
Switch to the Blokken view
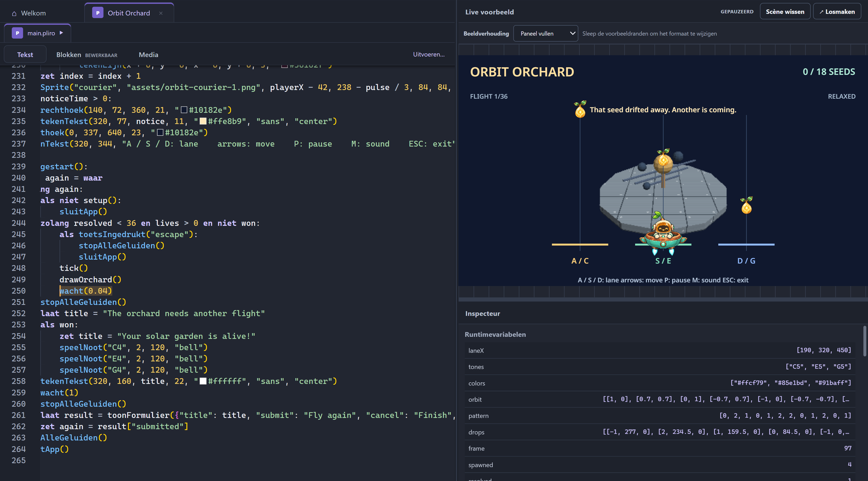click(x=87, y=55)
